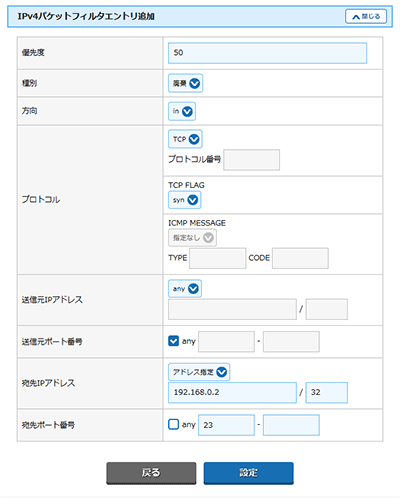Click the source port range end field

(291, 341)
